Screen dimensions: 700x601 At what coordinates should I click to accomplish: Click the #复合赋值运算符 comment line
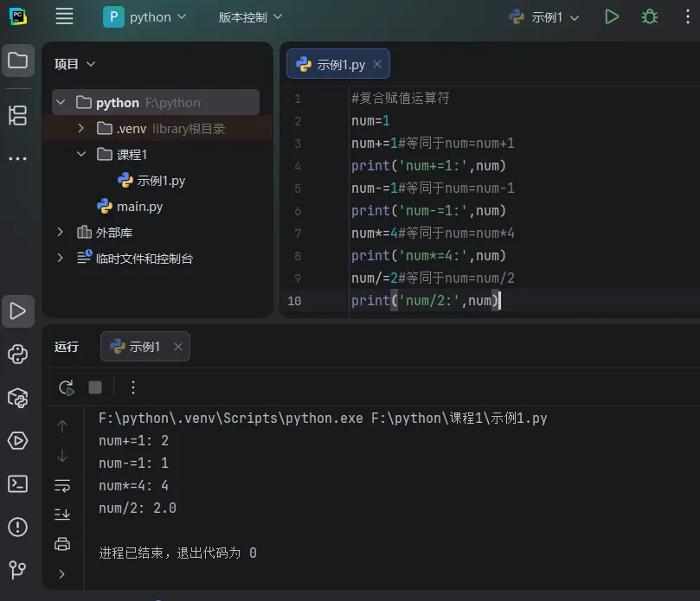click(400, 98)
